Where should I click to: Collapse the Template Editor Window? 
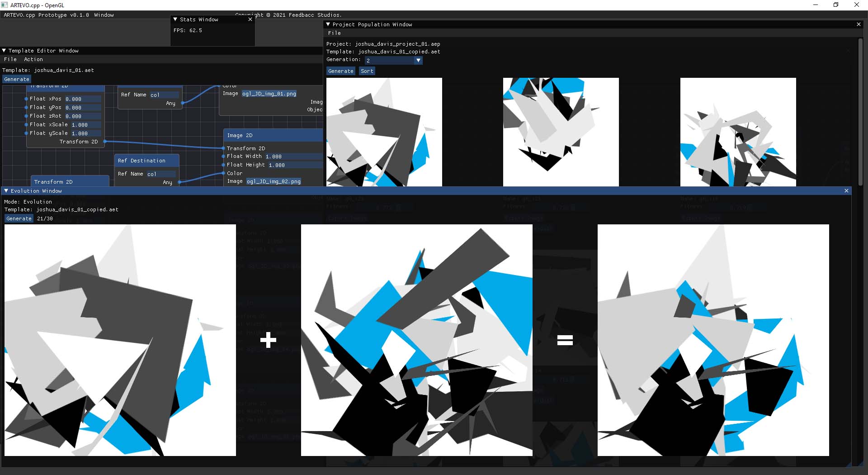[4, 51]
